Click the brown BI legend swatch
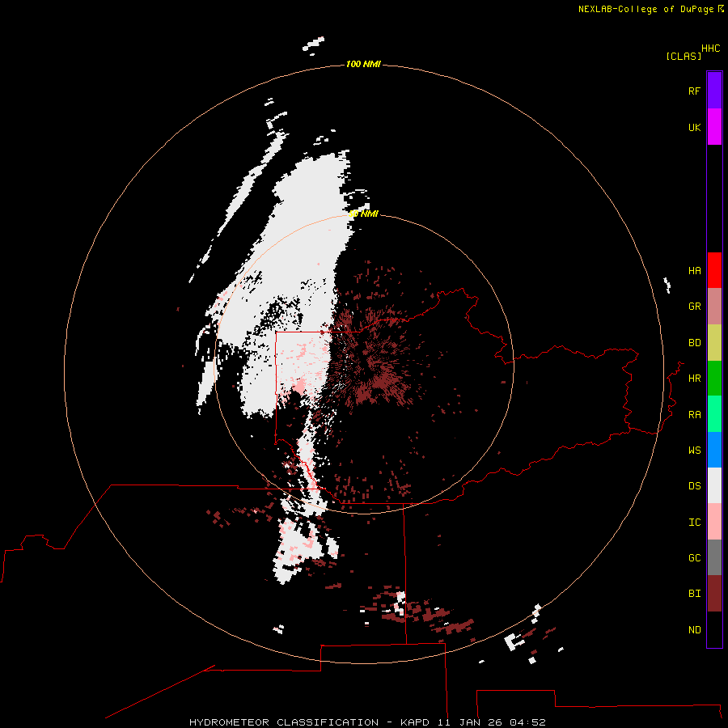 (714, 594)
